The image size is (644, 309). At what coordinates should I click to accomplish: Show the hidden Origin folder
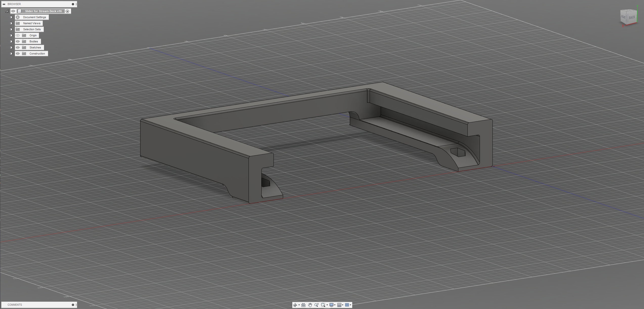pos(18,35)
